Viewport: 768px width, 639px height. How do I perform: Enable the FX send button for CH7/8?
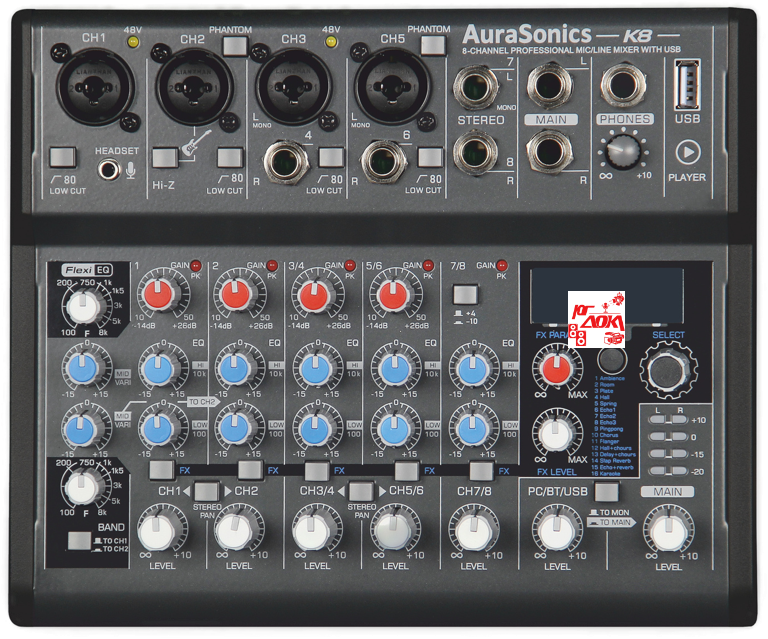481,470
